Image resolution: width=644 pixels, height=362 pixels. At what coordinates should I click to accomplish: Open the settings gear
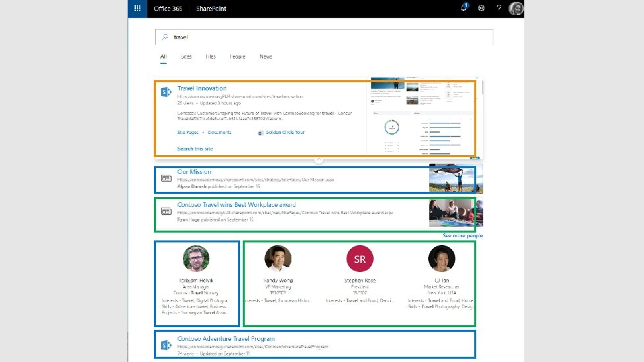click(x=482, y=8)
